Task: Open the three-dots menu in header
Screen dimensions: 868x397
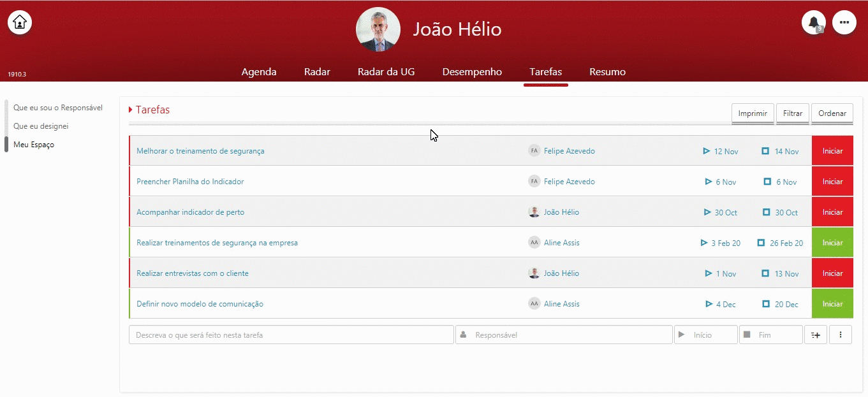Action: click(844, 22)
